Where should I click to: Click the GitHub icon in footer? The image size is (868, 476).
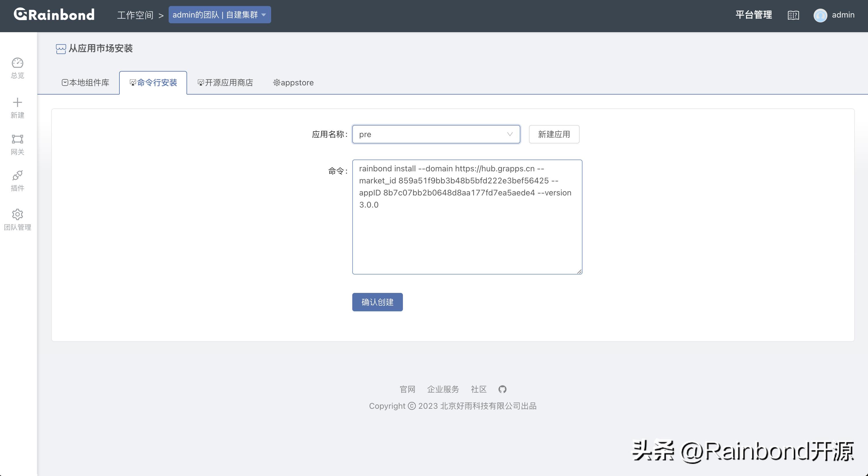pos(502,389)
